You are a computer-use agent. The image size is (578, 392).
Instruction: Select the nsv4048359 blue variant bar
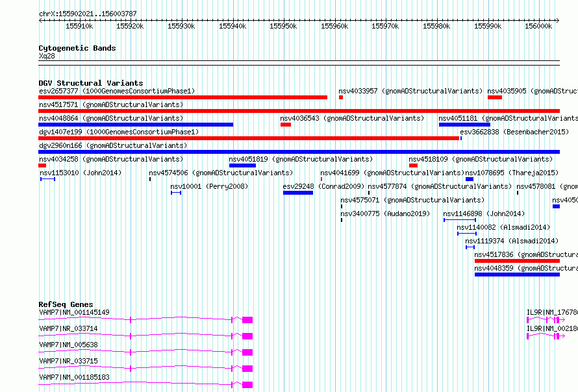click(x=517, y=275)
